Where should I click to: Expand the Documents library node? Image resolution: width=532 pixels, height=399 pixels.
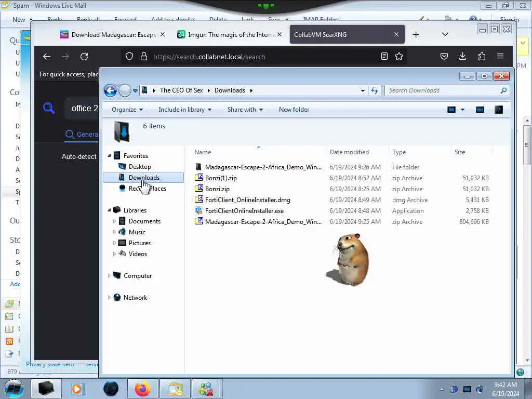114,221
